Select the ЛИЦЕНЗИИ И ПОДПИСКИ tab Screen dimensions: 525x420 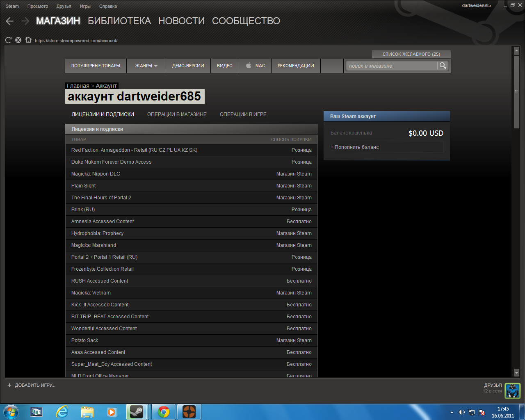[x=103, y=114]
